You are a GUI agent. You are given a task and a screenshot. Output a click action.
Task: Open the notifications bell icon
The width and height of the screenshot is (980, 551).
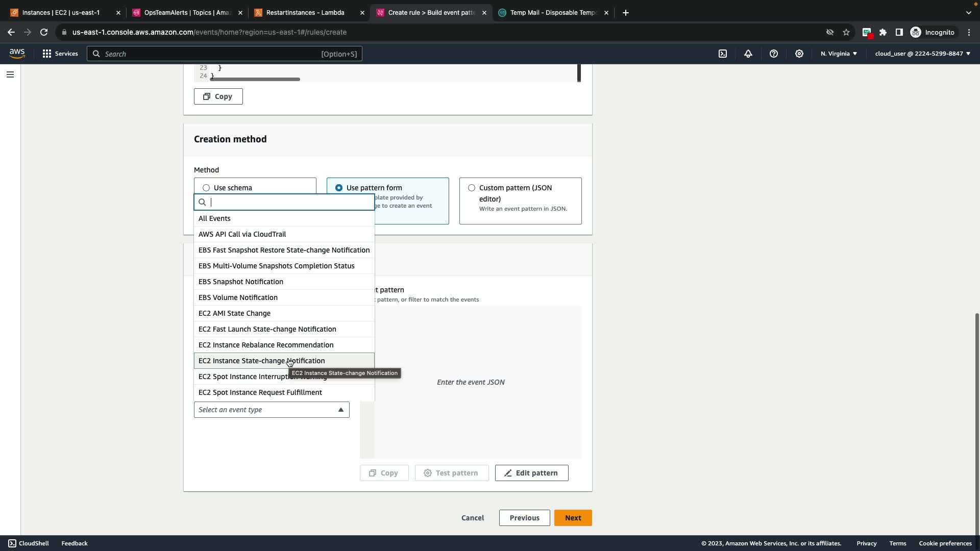tap(748, 54)
